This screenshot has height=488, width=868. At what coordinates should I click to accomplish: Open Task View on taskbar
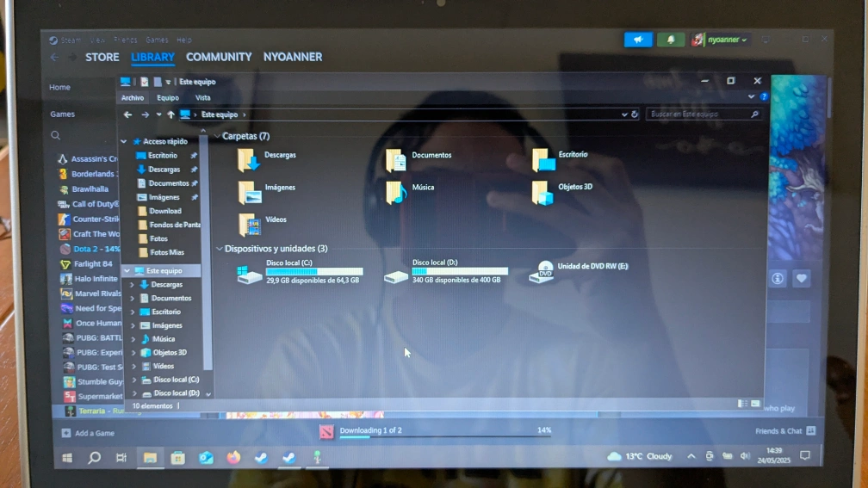[121, 458]
